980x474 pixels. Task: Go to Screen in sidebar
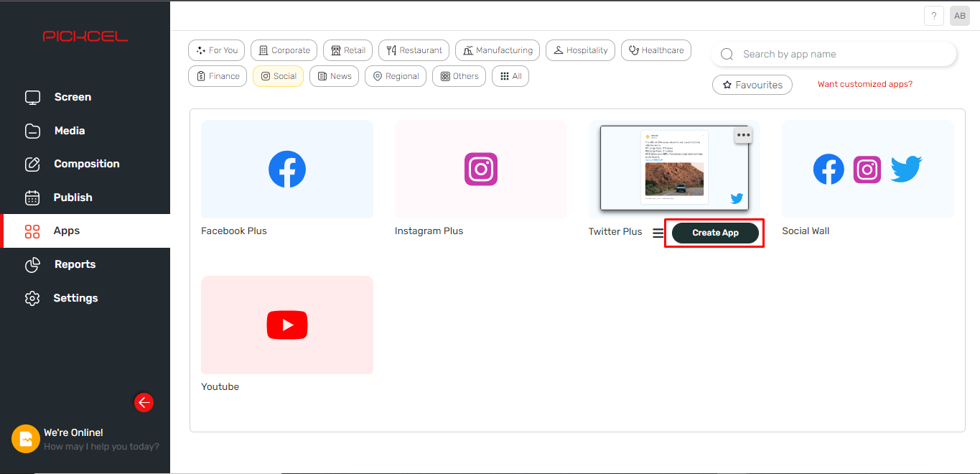73,97
